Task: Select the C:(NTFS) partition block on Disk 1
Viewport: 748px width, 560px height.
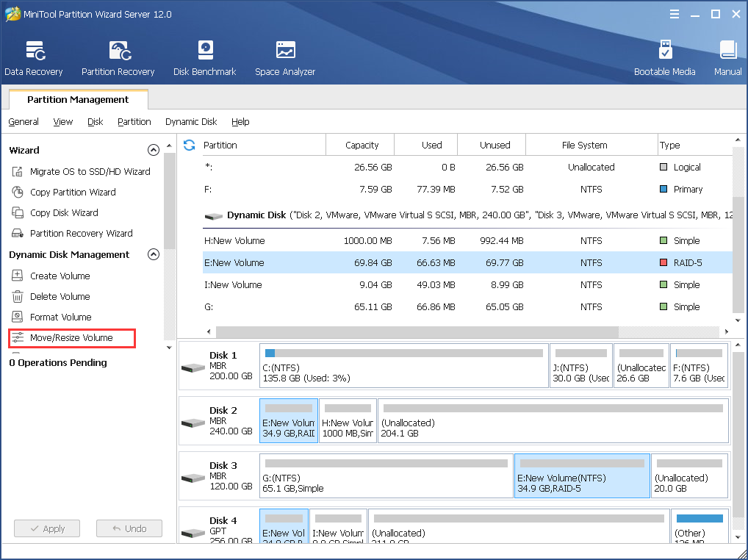Action: click(x=404, y=365)
